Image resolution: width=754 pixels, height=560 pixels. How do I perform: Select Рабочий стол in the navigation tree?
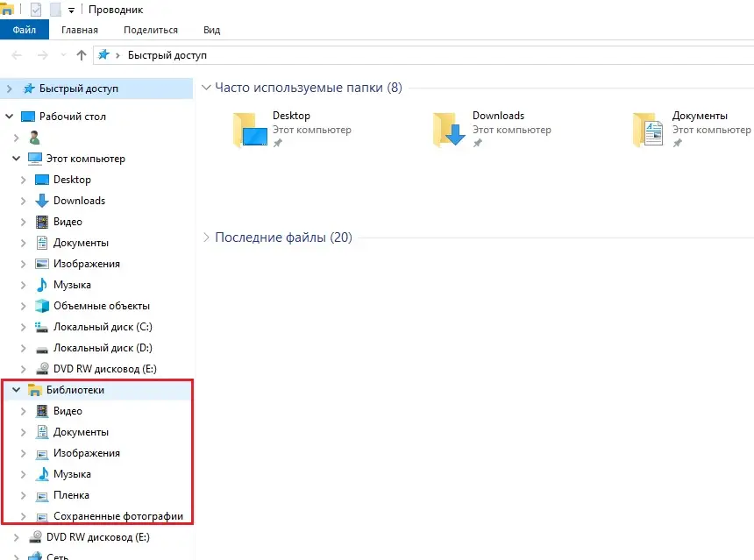pyautogui.click(x=72, y=117)
